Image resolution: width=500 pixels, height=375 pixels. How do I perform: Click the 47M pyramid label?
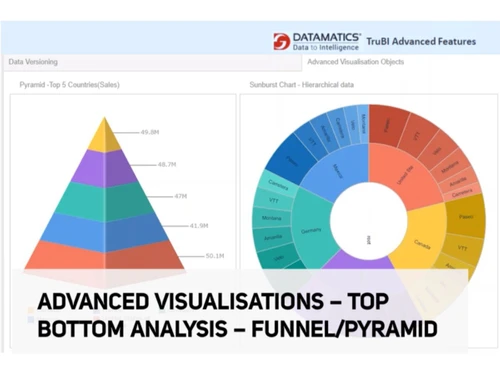(x=181, y=196)
